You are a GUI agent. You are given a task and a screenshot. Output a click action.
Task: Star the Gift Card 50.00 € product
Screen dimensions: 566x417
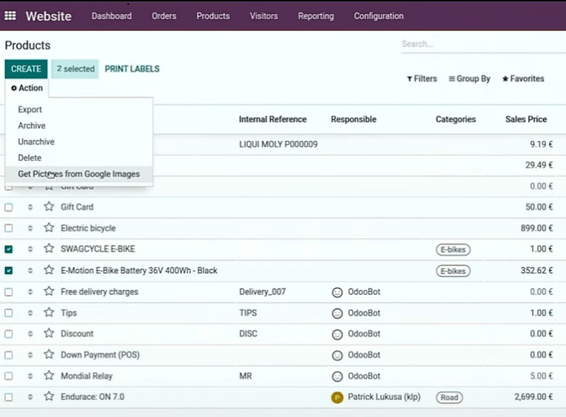(49, 207)
